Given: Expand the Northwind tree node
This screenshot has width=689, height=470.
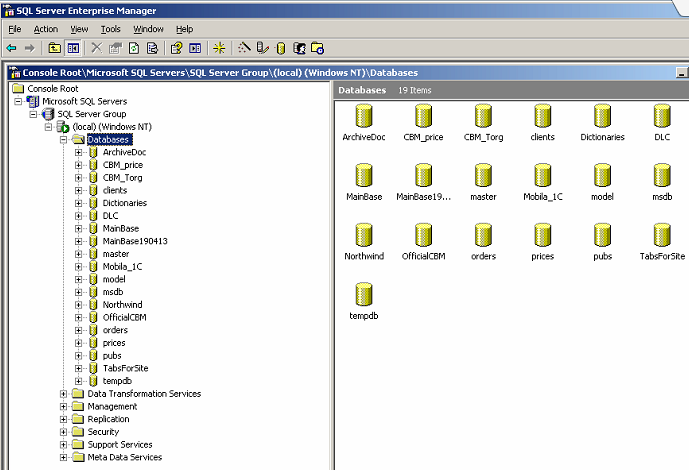Looking at the screenshot, I should pos(78,305).
